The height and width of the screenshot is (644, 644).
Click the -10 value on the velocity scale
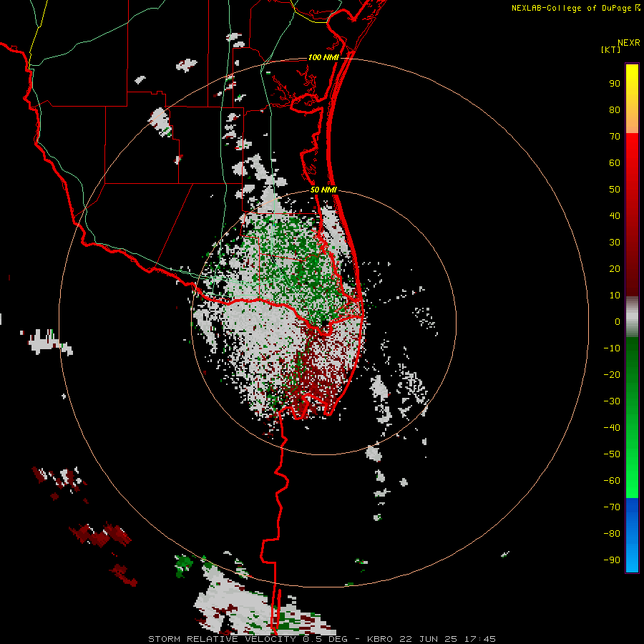[x=612, y=348]
